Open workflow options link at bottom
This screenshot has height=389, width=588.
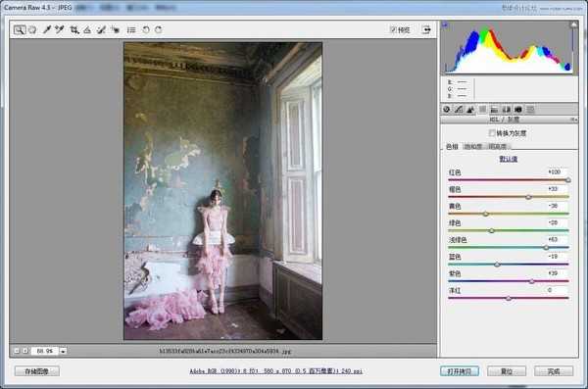click(276, 371)
